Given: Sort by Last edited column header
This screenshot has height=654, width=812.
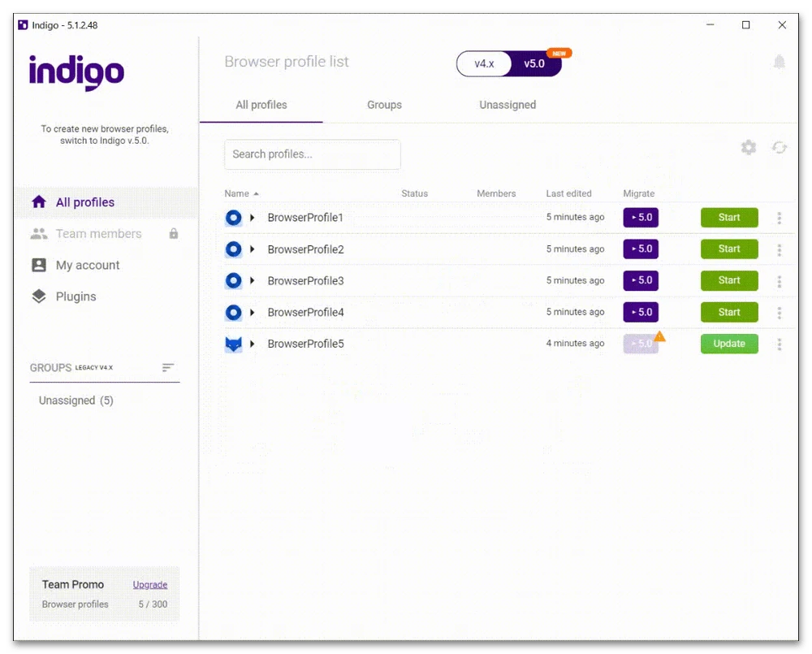Looking at the screenshot, I should click(x=568, y=194).
